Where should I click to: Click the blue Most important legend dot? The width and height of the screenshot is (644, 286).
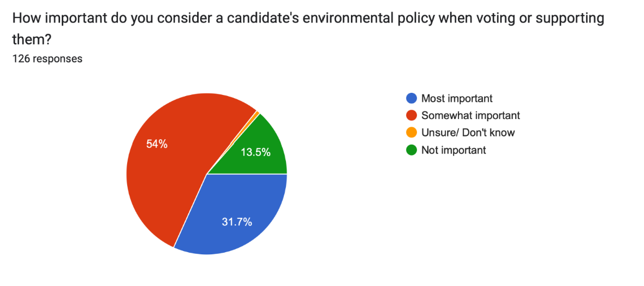click(x=412, y=99)
